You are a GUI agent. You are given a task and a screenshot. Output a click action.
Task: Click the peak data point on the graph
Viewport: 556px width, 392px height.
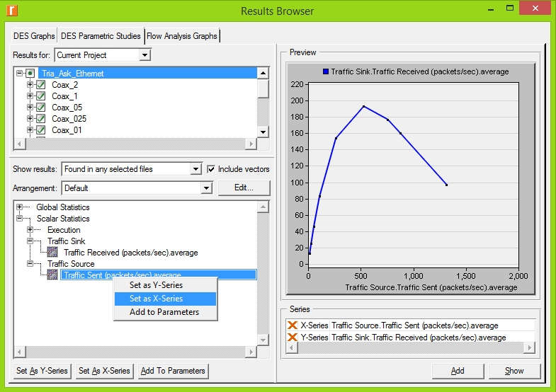[363, 106]
